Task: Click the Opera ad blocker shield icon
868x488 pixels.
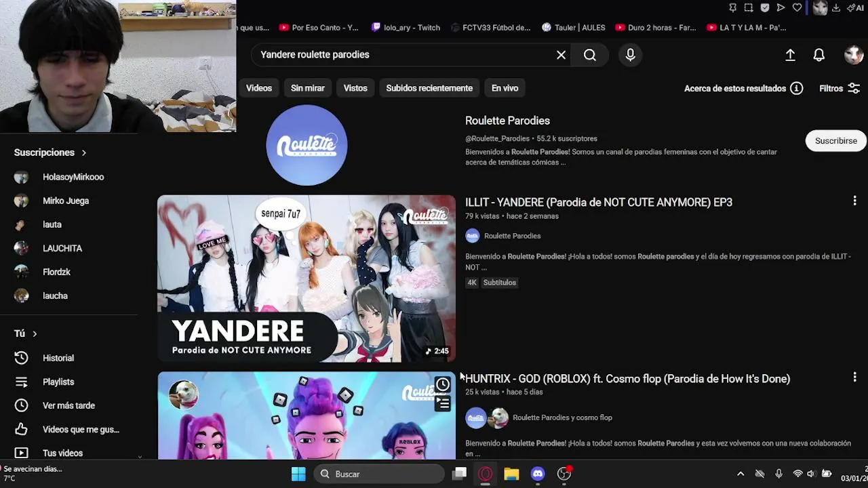Action: [765, 8]
